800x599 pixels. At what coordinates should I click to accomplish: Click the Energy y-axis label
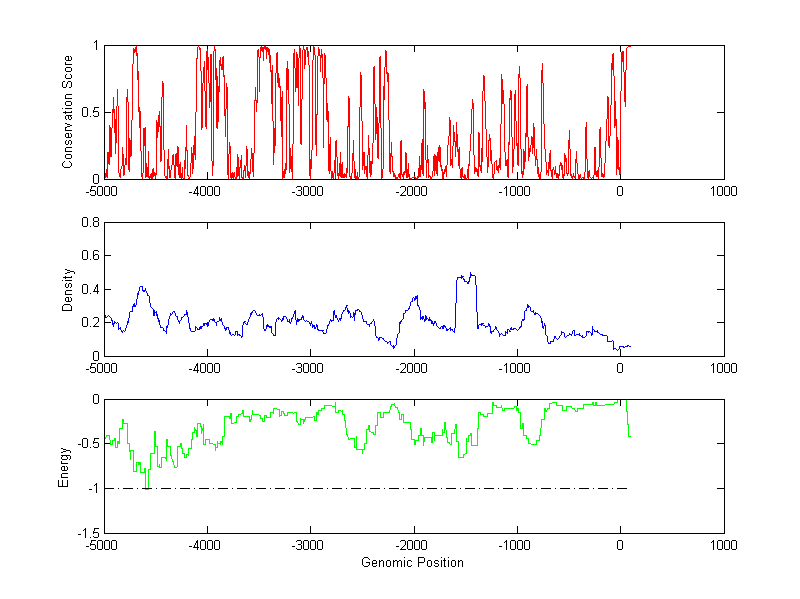[65, 466]
